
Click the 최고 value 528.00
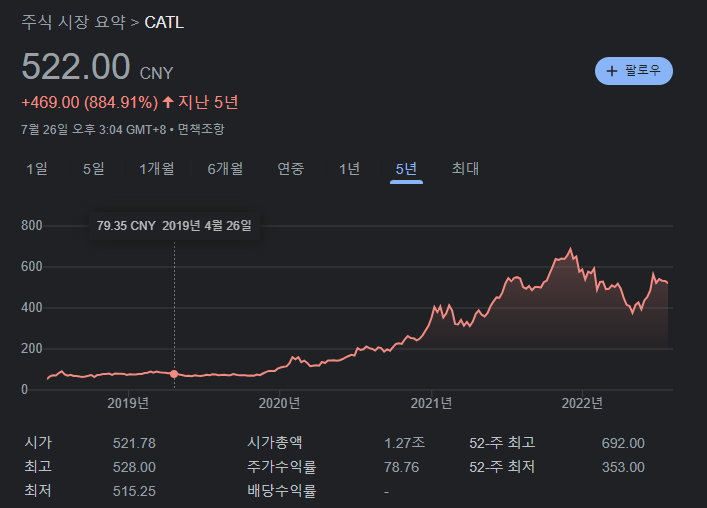coord(134,467)
